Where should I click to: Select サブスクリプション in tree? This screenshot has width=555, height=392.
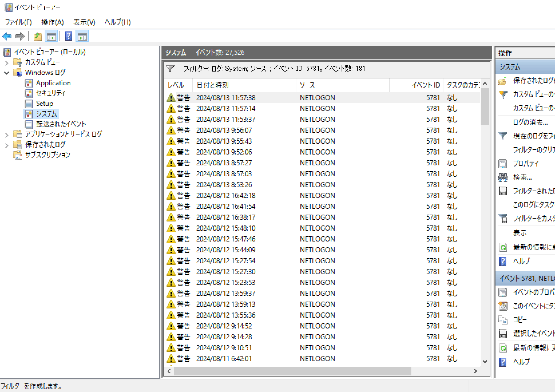47,155
